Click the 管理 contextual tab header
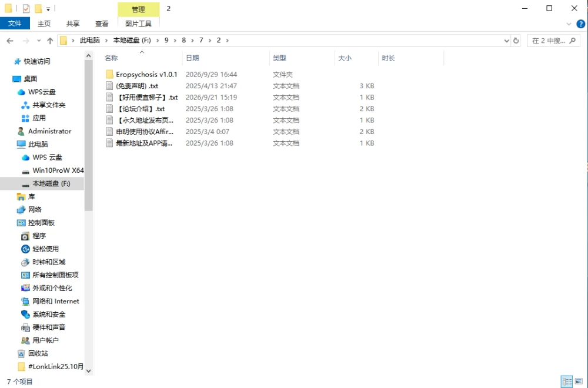The image size is (588, 388). click(138, 9)
